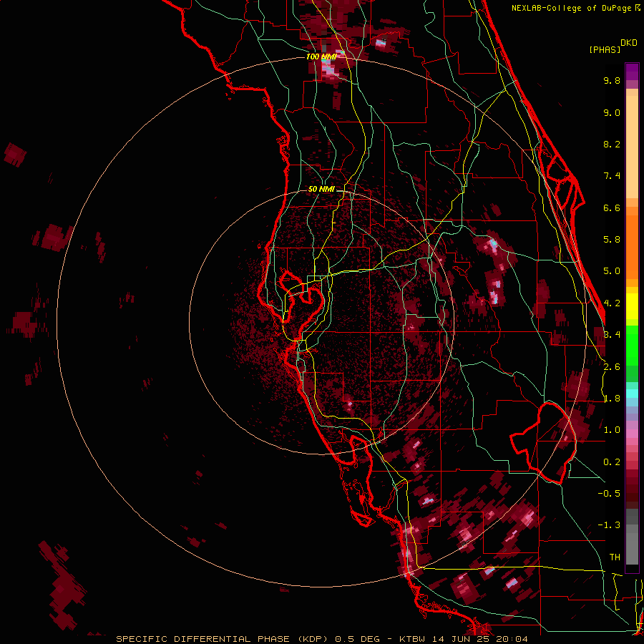Viewport: 644px width, 644px height.
Task: Select the 6.6 value on color scale
Action: point(612,208)
